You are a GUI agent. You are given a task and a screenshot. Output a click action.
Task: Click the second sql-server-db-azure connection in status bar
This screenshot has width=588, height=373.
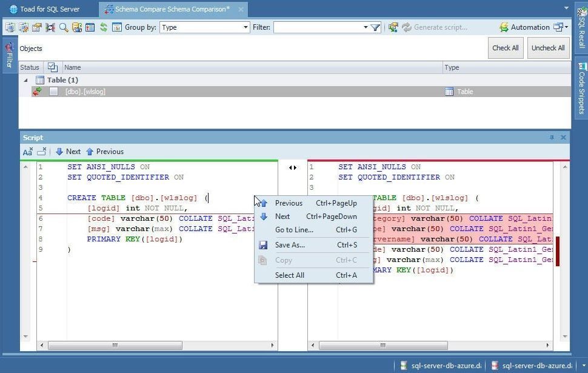coord(532,366)
